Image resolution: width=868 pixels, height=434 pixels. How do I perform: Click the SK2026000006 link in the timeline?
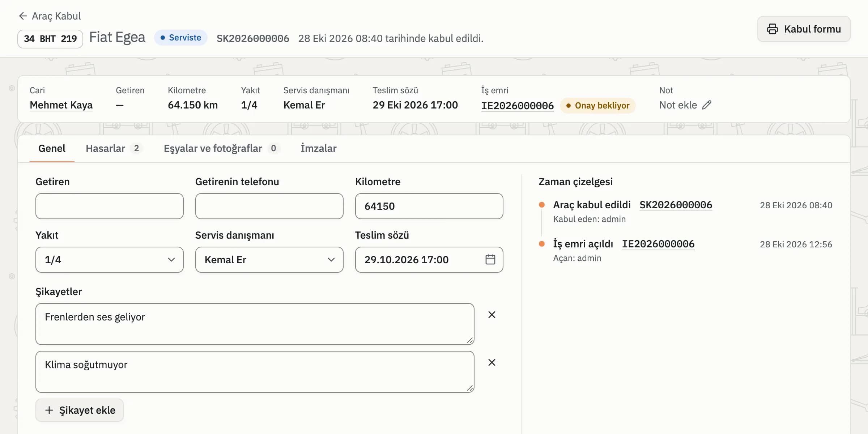coord(676,205)
